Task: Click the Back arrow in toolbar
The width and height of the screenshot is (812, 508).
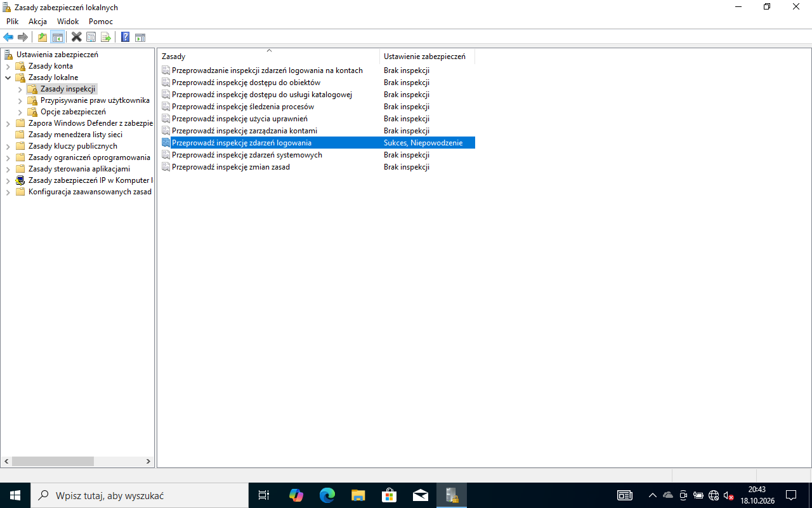Action: click(x=8, y=37)
